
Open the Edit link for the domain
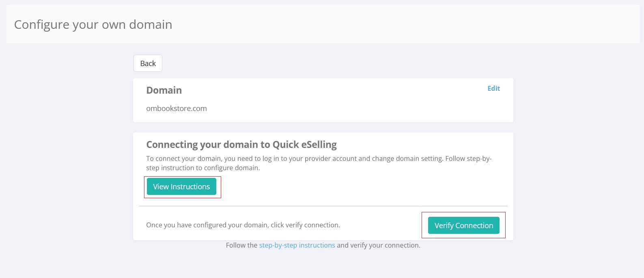tap(493, 88)
